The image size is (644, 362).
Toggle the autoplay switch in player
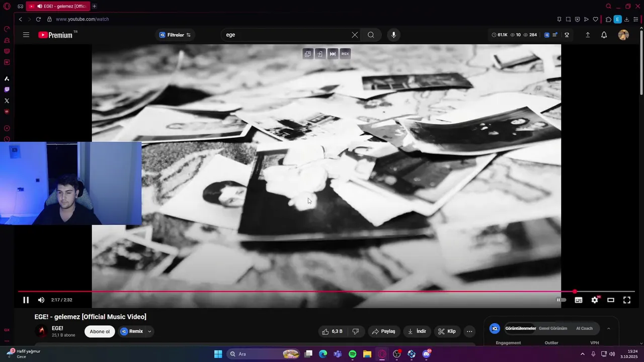click(x=561, y=300)
